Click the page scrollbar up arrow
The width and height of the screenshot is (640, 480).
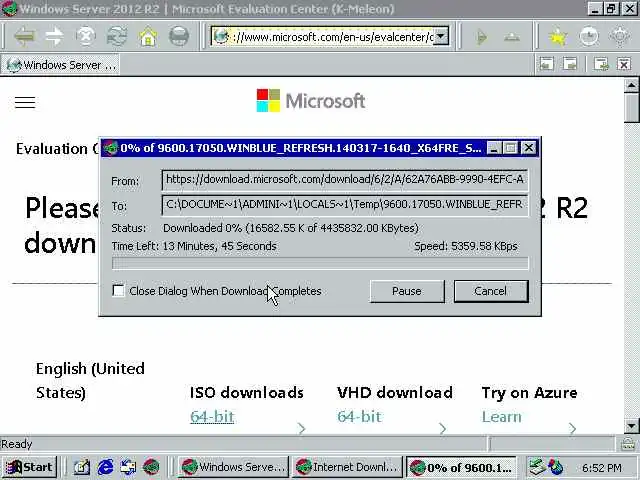pyautogui.click(x=631, y=86)
